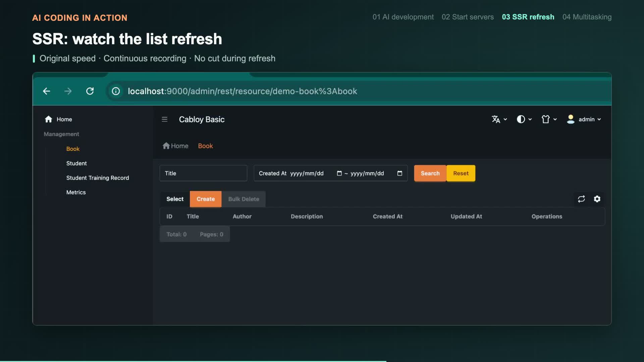Click the 'Total: 0' pagination text
Screen dimensions: 644x362
coord(176,234)
